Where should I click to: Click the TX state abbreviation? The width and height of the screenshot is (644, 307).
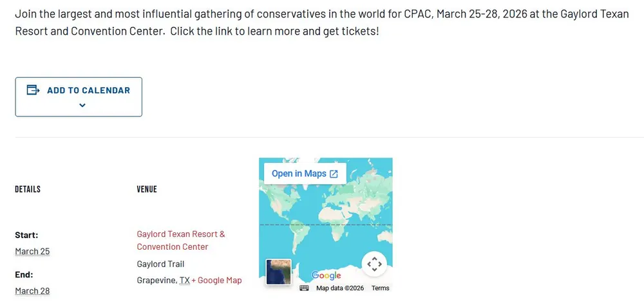coord(184,280)
